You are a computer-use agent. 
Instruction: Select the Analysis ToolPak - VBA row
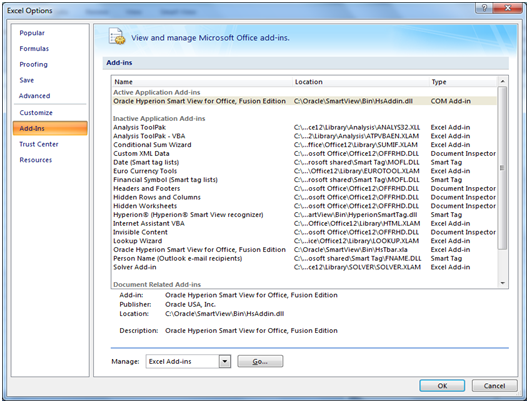click(x=304, y=136)
